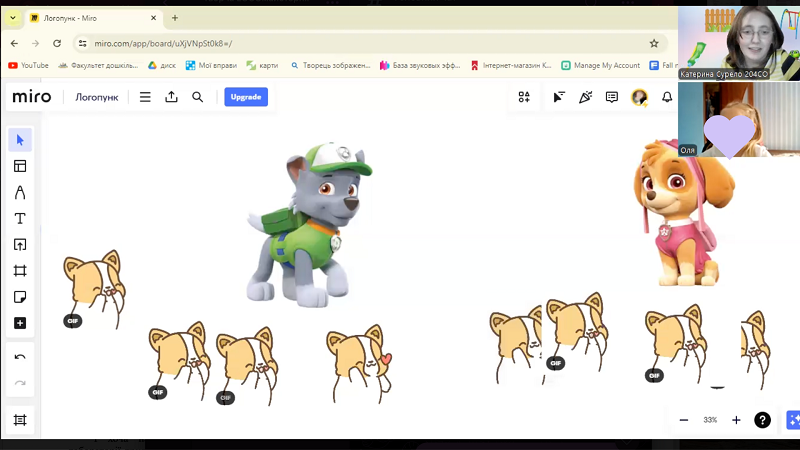Open the browser tab search dropdown
Screen dimensions: 800x450
[x=13, y=18]
